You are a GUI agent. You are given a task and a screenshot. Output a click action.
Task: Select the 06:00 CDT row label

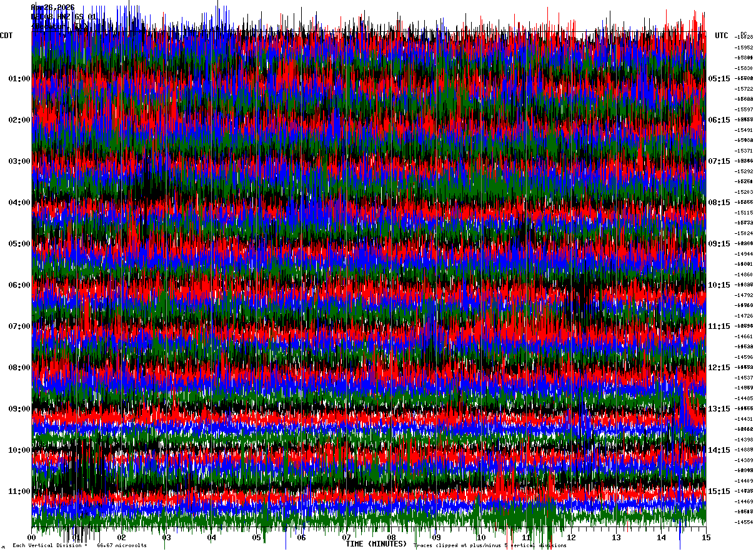(x=19, y=285)
